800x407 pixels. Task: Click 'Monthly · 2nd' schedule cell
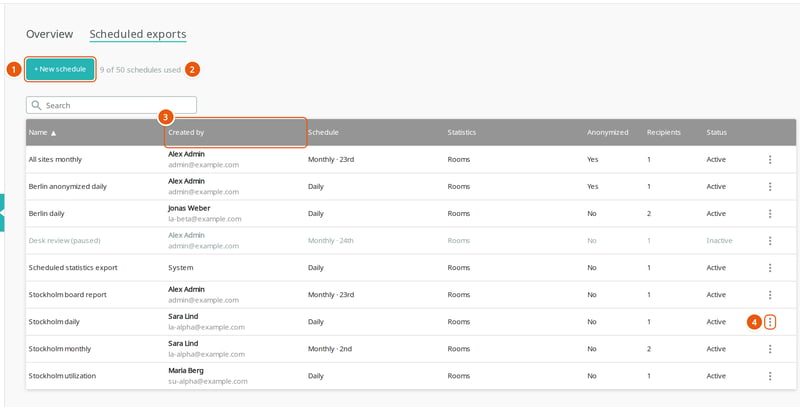click(330, 349)
